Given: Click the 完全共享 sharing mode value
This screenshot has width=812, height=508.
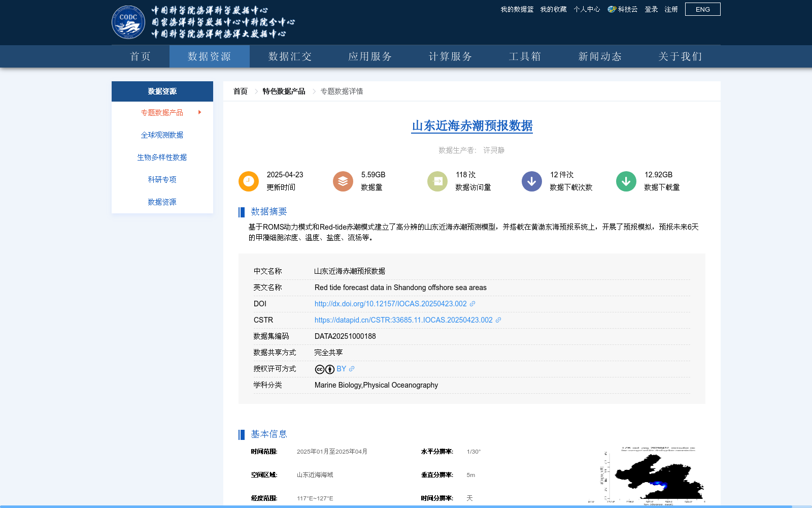Looking at the screenshot, I should point(328,353).
